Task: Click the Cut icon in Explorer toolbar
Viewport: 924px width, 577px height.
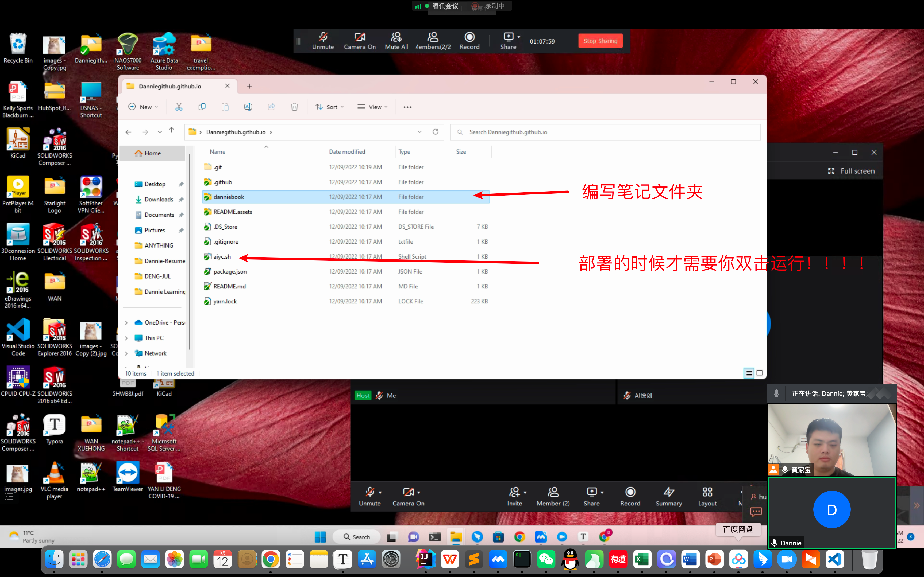Action: 179,107
